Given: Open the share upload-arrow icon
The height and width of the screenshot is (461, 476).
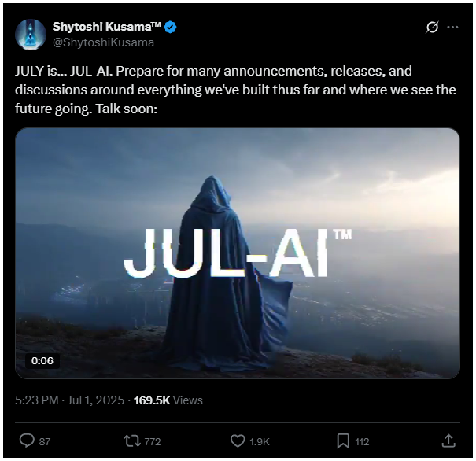Looking at the screenshot, I should tap(448, 441).
